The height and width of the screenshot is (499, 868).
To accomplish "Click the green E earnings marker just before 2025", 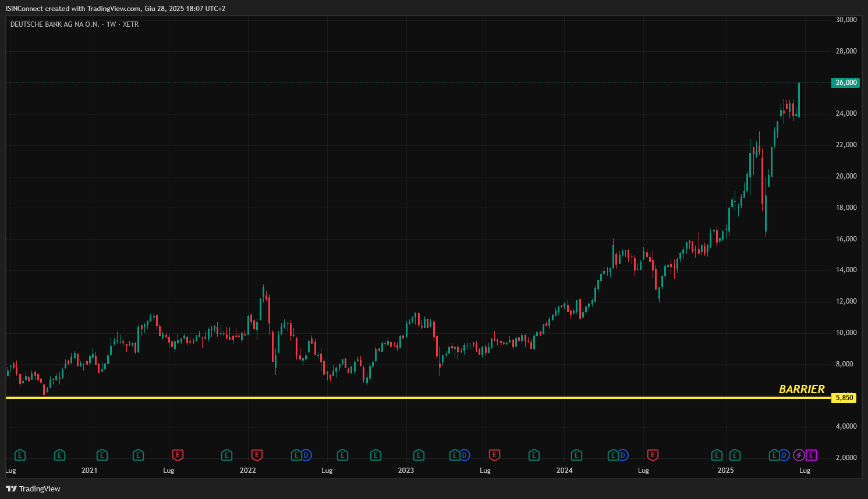I will click(717, 455).
